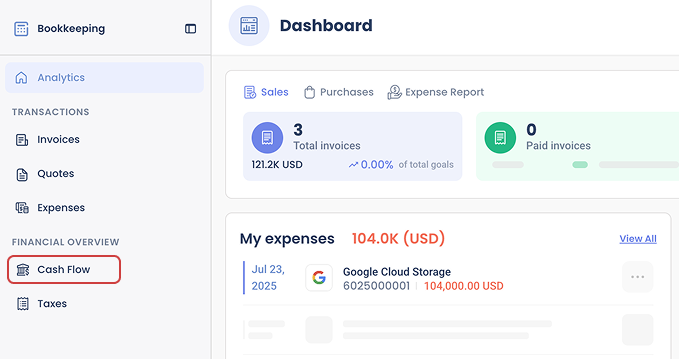Click the View All expenses link
The image size is (679, 360).
pos(638,239)
